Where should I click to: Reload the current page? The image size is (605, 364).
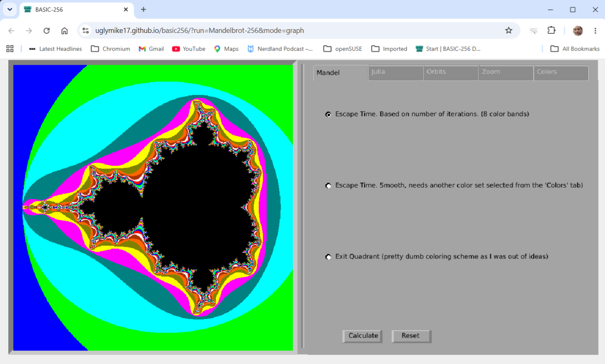46,31
